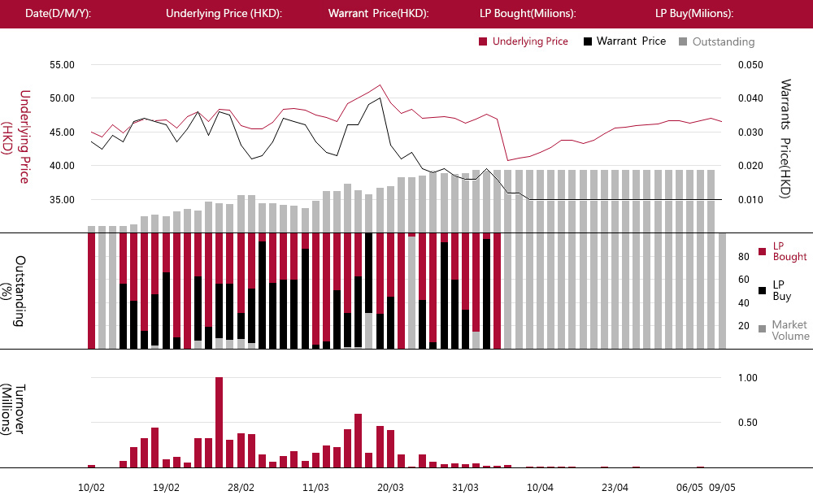Click the 'Underlying Price (HKD):' header label
This screenshot has width=813, height=504.
point(224,14)
